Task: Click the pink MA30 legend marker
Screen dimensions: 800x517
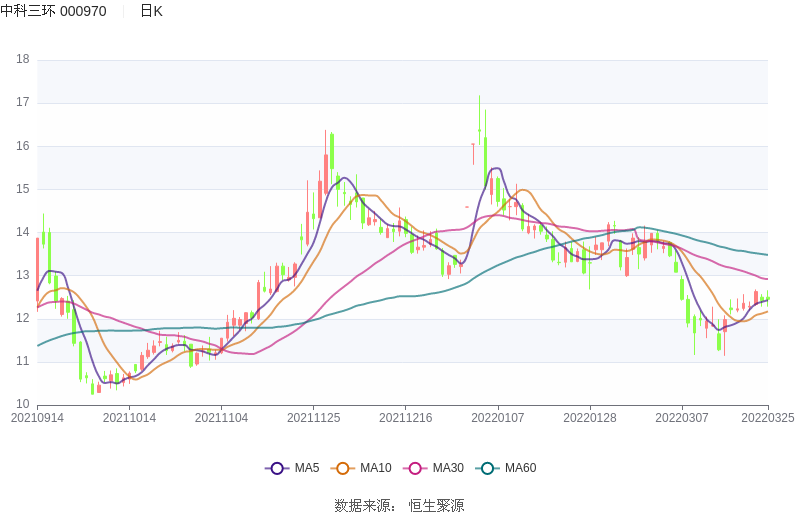Action: [415, 468]
